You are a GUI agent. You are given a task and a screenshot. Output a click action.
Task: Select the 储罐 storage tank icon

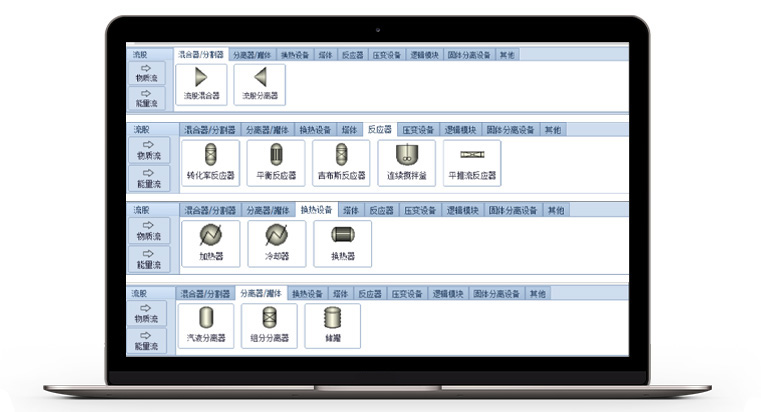tap(331, 325)
